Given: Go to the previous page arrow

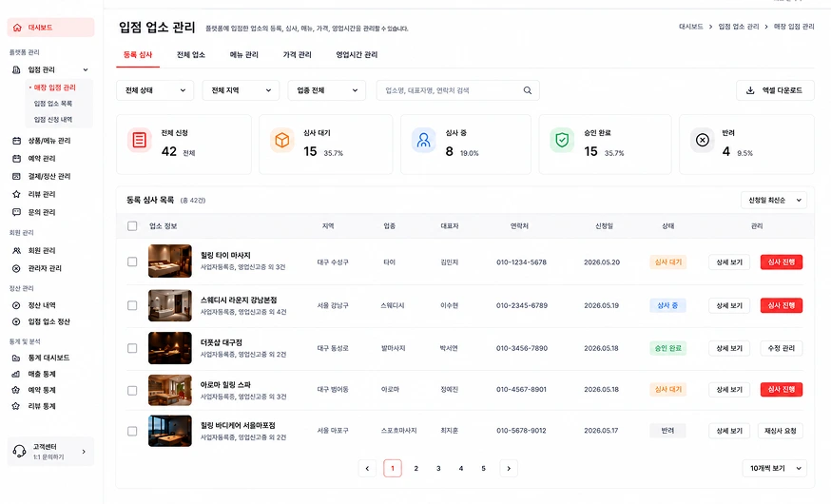Looking at the screenshot, I should tap(367, 469).
